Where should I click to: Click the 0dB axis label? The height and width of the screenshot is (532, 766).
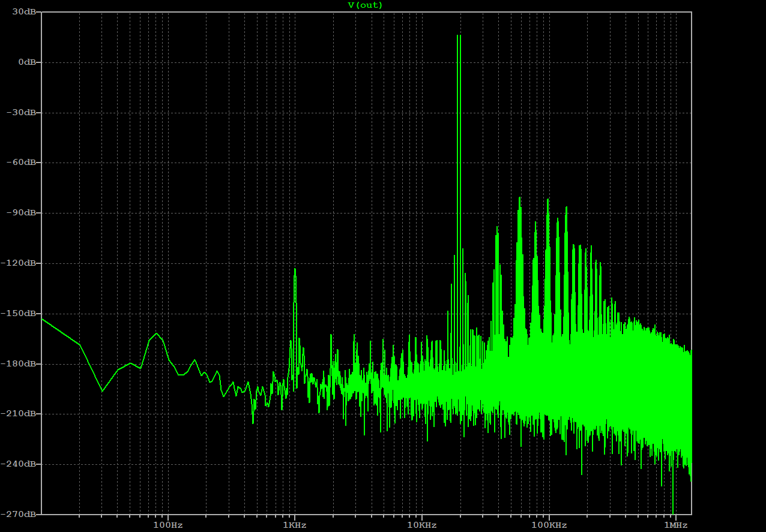pyautogui.click(x=28, y=62)
